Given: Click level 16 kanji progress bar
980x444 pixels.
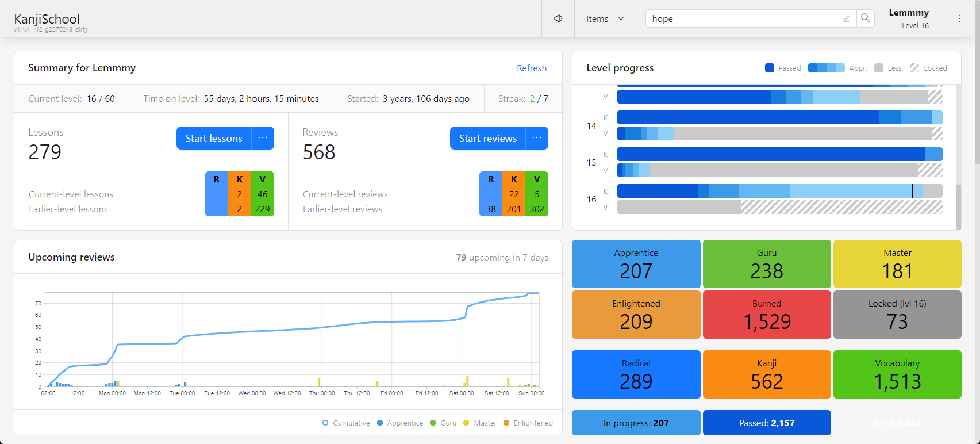Looking at the screenshot, I should (780, 191).
